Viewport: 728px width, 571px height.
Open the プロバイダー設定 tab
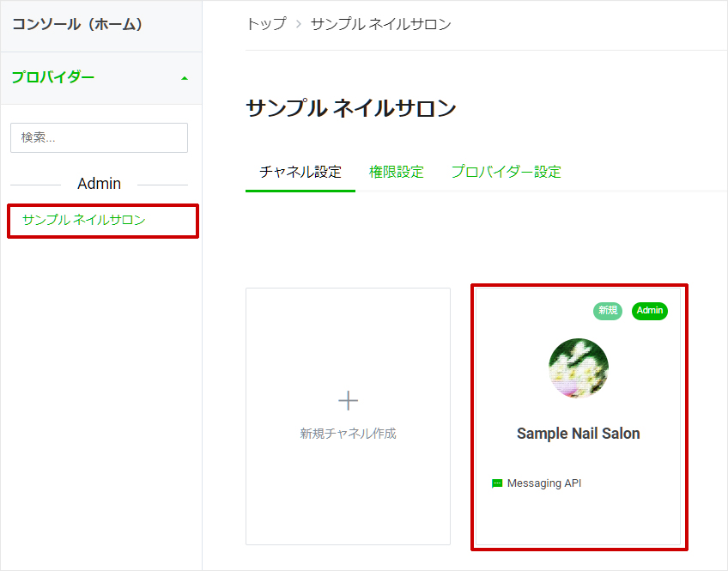coord(506,172)
